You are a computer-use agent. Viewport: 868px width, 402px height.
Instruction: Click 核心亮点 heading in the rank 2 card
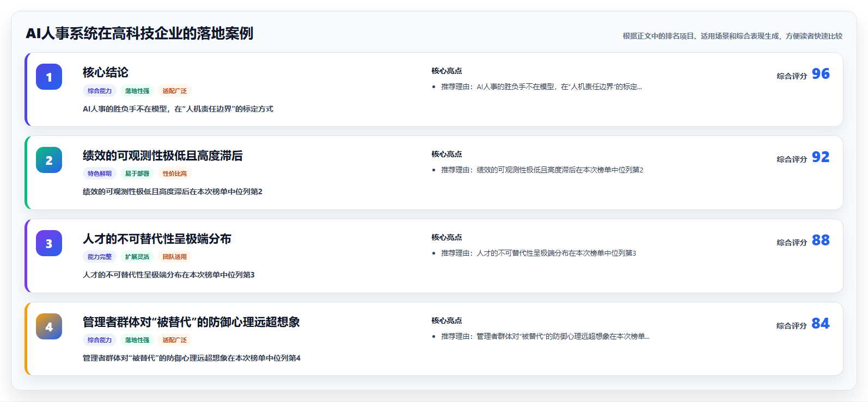[447, 154]
